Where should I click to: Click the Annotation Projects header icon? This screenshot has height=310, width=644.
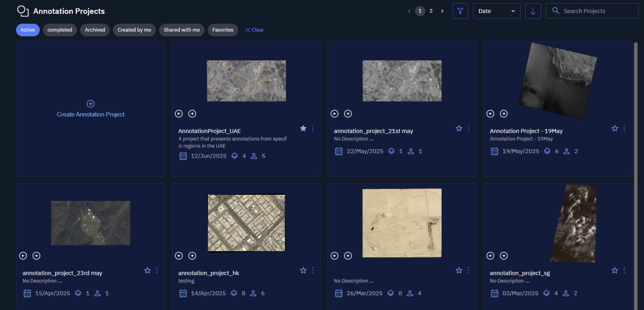[23, 11]
